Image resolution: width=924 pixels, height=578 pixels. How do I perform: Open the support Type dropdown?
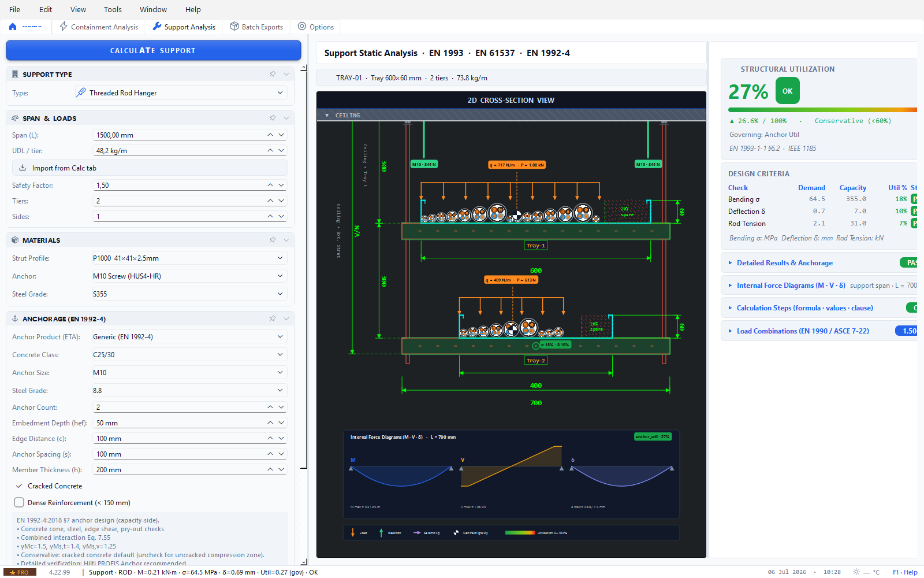point(181,92)
